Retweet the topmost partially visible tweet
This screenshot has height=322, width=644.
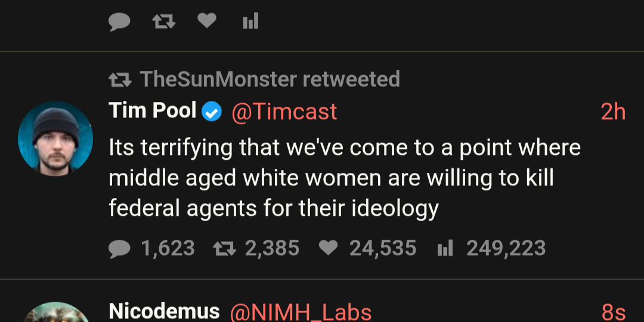click(x=163, y=22)
